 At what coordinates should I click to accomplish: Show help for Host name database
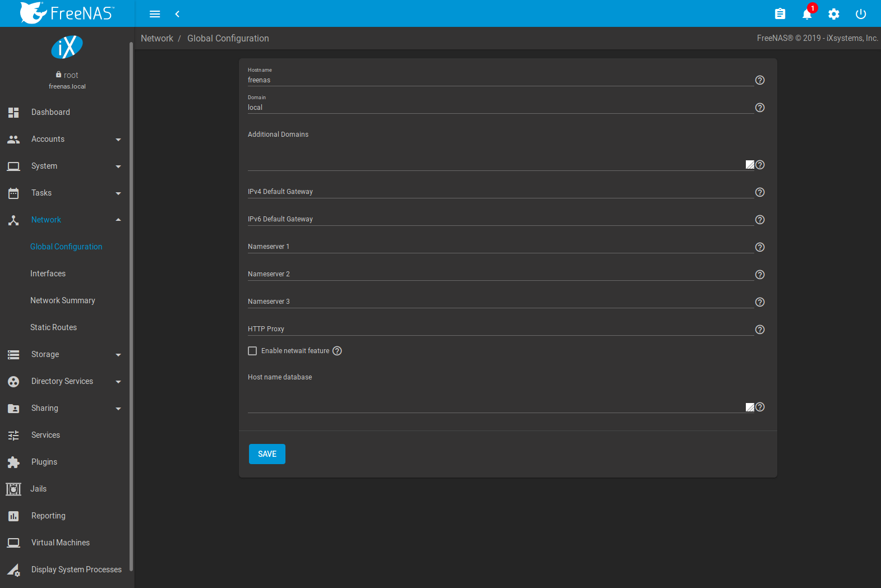[760, 407]
